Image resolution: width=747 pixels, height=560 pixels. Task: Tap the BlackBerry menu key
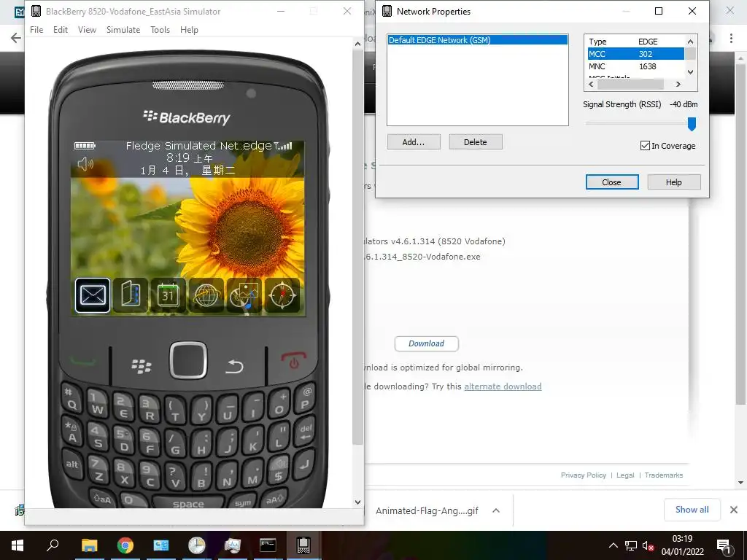(141, 366)
